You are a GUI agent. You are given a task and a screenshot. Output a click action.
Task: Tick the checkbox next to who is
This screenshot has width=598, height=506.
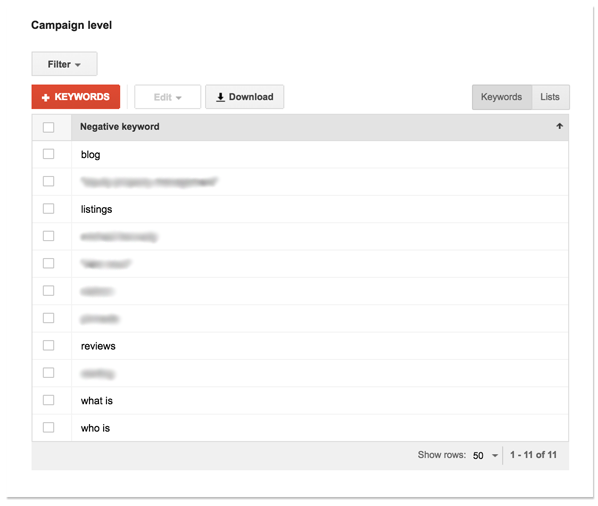pos(48,427)
